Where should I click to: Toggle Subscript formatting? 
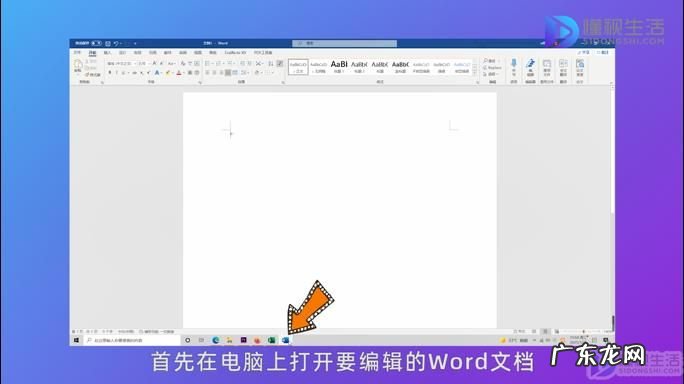tap(142, 73)
